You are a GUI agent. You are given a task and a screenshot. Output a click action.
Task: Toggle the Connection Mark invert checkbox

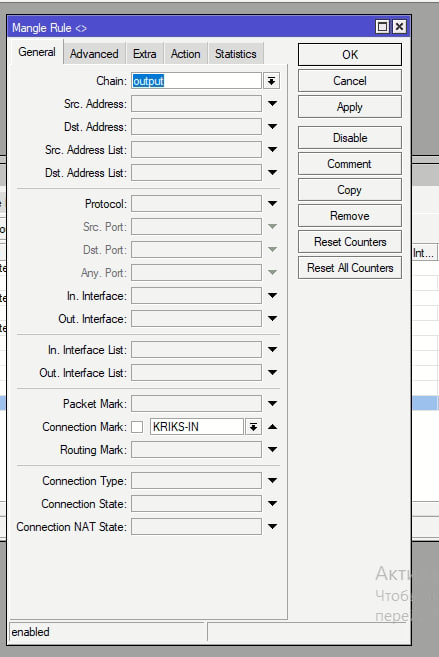tap(137, 427)
